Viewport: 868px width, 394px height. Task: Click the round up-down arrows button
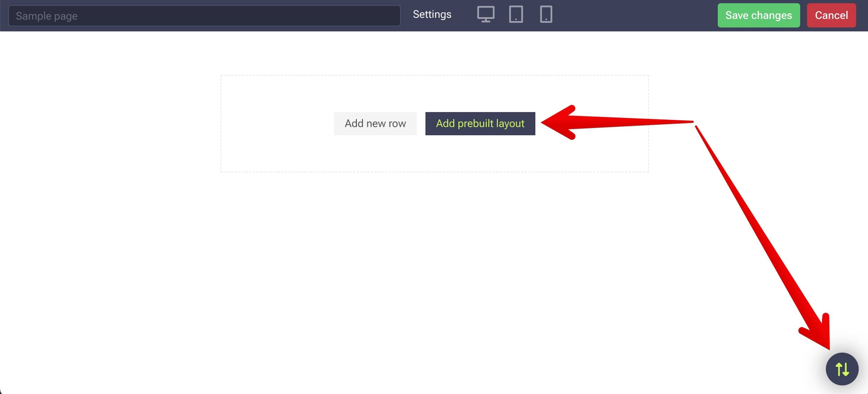pyautogui.click(x=842, y=369)
